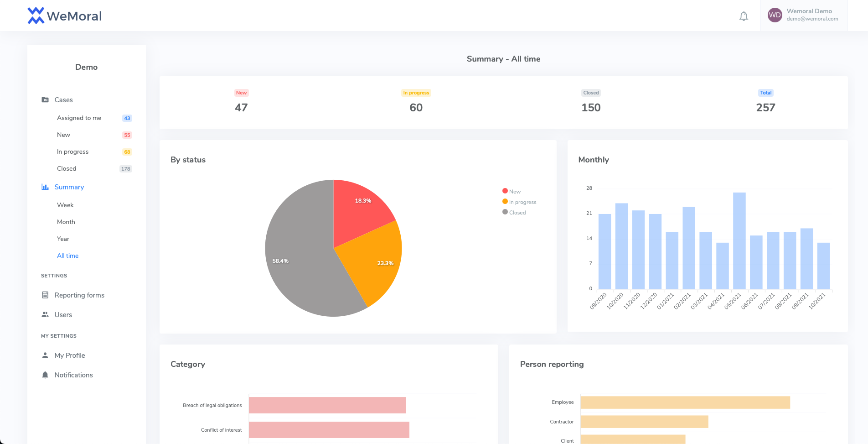Click the tallest 05/2021 bar in Monthly chart
Viewport: 868px width, 444px height.
739,242
